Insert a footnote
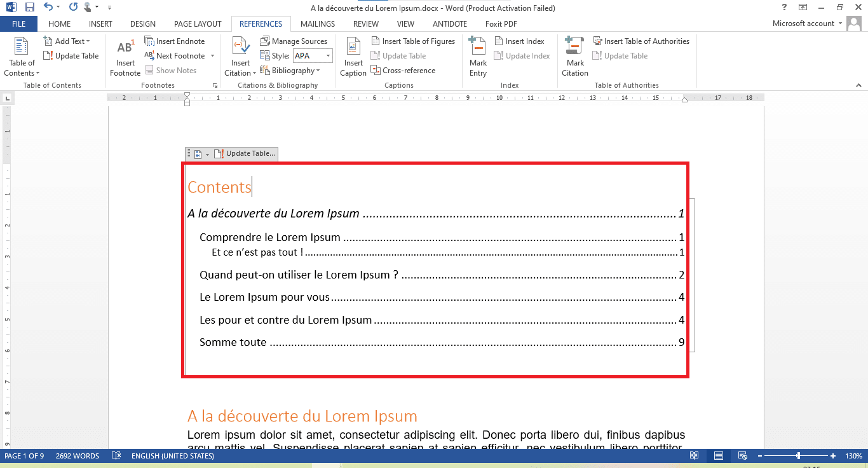 click(125, 57)
